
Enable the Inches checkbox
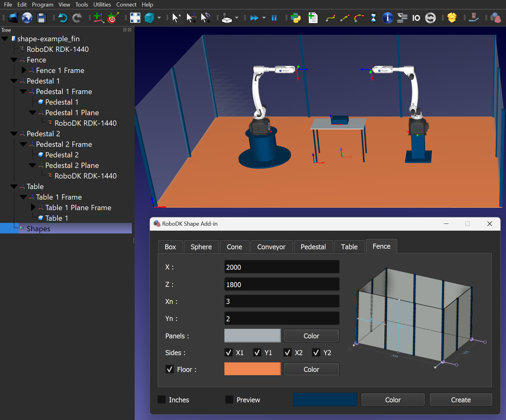162,400
